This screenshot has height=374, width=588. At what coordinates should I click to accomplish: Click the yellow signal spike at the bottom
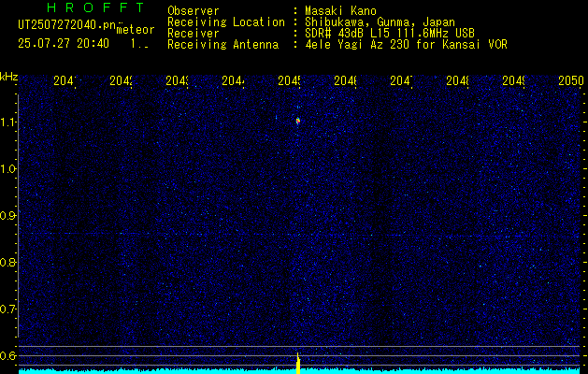(298, 363)
